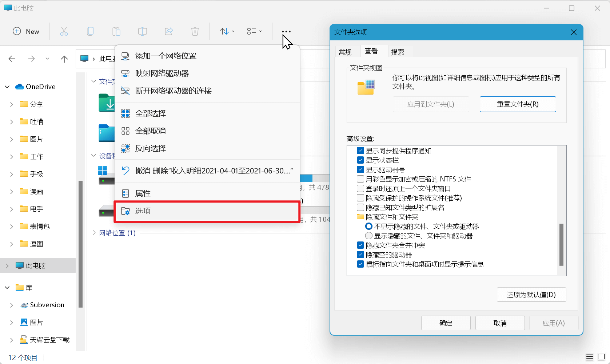The image size is (610, 364).
Task: Click the Up arrow navigation button
Action: click(x=64, y=59)
